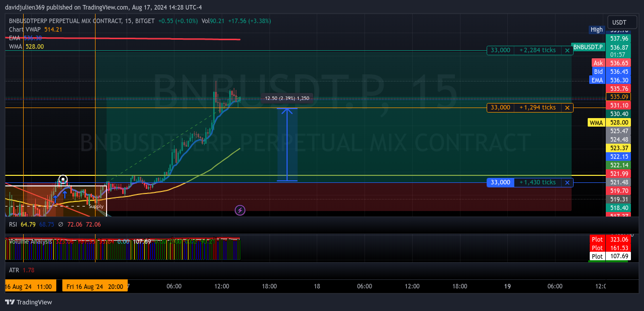Close the +2,284 ticks order label
This screenshot has width=644, height=311.
pyautogui.click(x=567, y=50)
